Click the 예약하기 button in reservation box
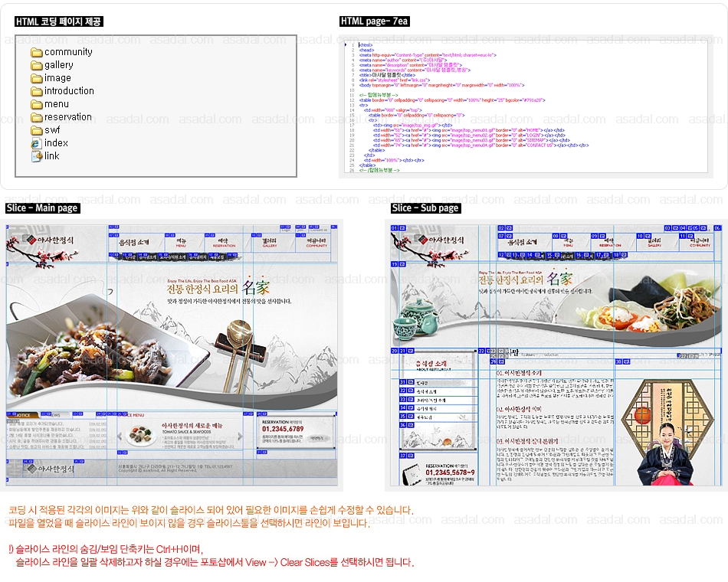 click(317, 438)
